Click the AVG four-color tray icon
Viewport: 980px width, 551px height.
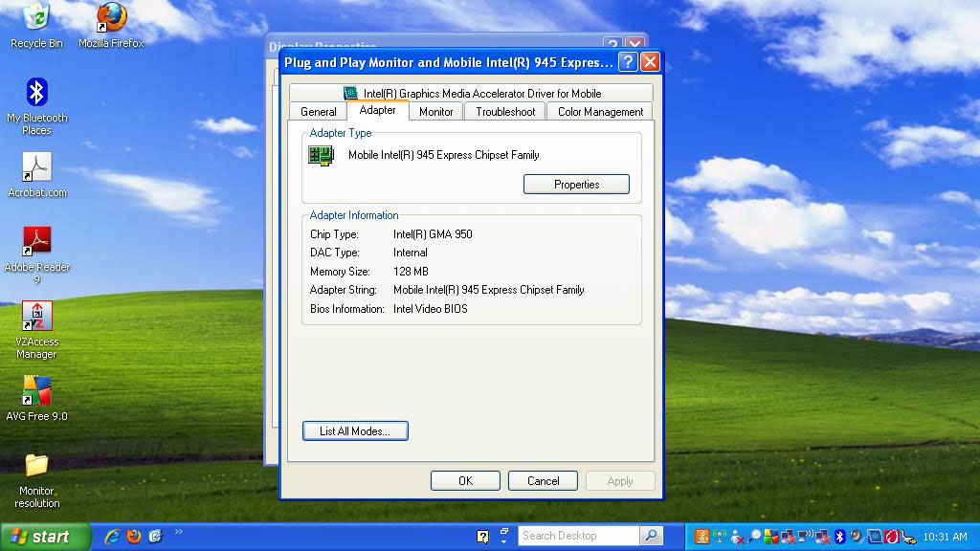coord(771,536)
